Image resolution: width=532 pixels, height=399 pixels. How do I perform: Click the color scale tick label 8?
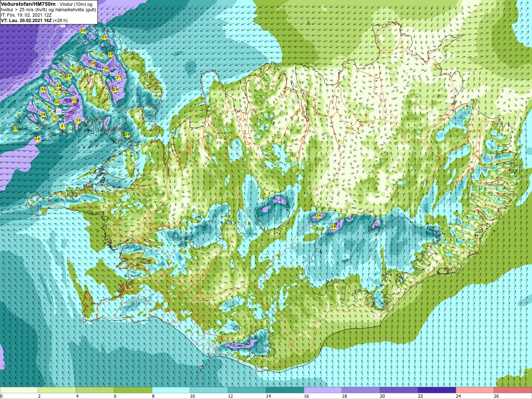[x=153, y=397]
